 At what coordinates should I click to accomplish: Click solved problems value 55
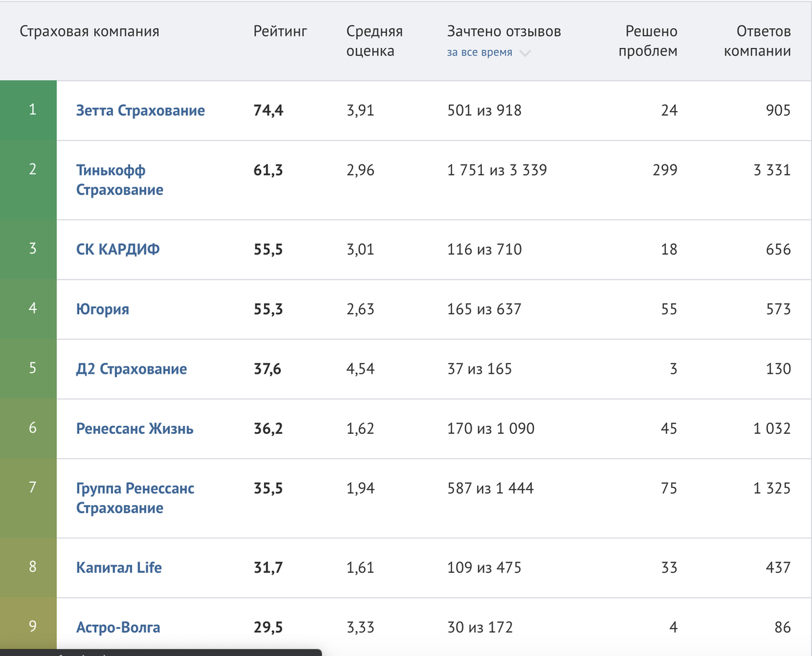tap(669, 309)
